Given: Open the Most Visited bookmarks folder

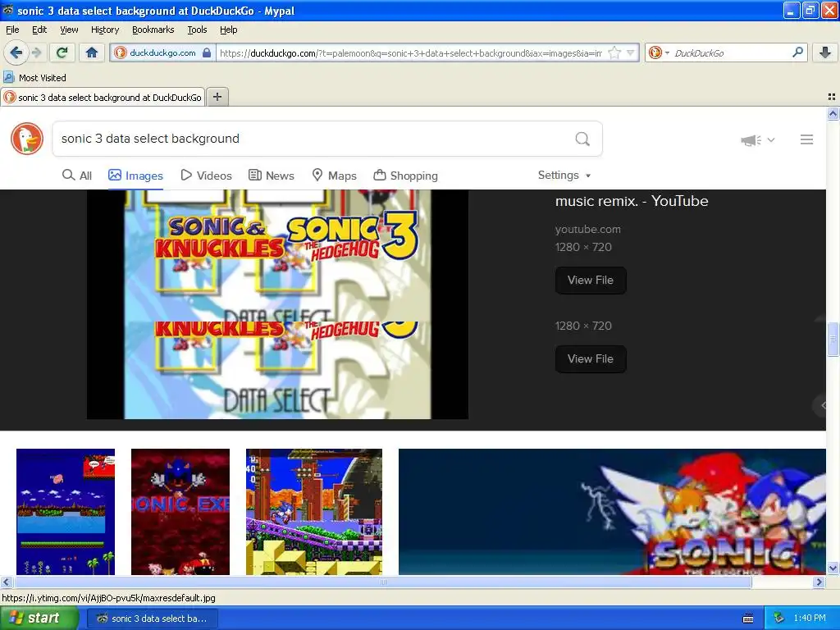Looking at the screenshot, I should [34, 78].
